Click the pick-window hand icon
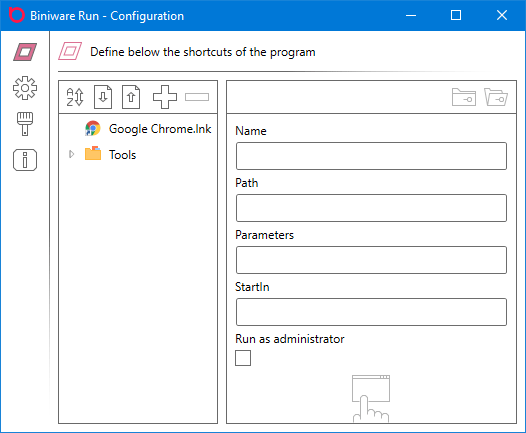 (x=371, y=398)
